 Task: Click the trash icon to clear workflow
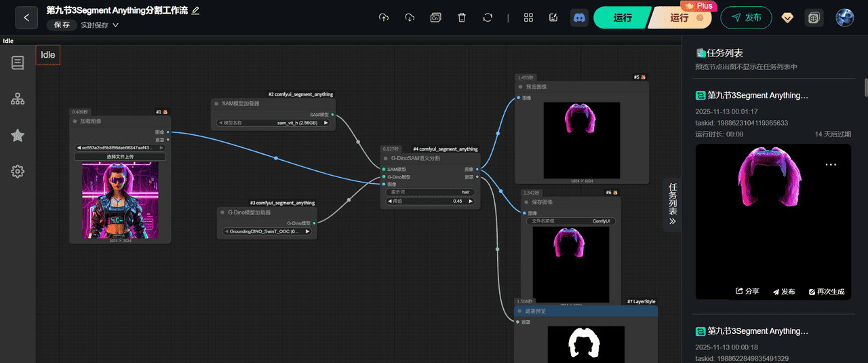pos(462,18)
